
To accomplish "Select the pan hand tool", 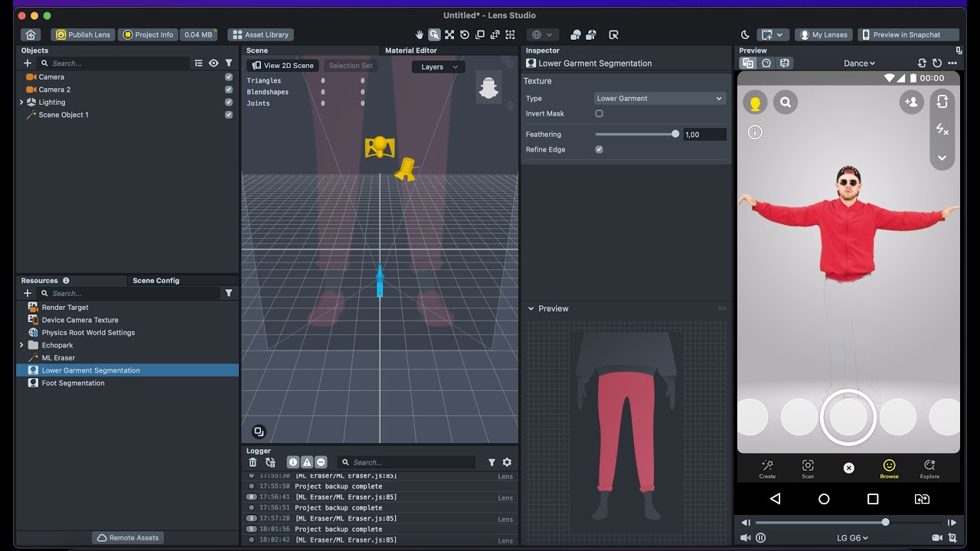I will click(419, 34).
